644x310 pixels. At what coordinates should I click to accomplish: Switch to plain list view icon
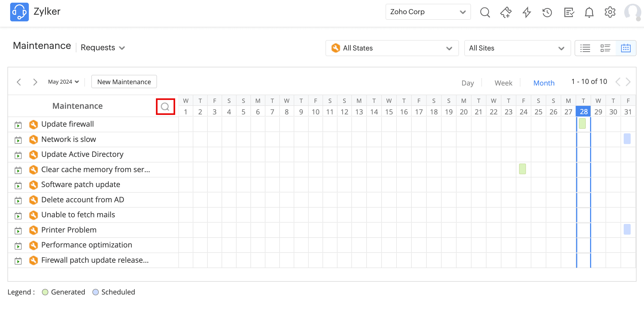tap(585, 48)
